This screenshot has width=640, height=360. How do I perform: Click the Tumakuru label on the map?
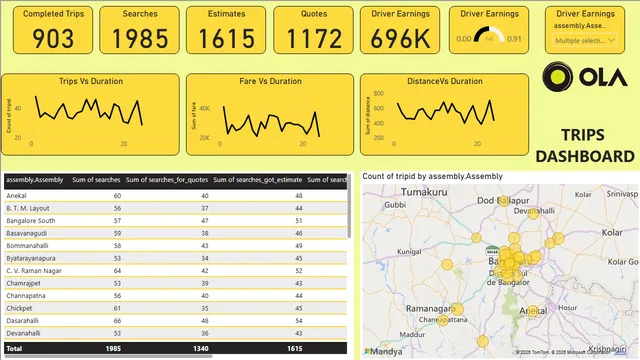pos(424,192)
